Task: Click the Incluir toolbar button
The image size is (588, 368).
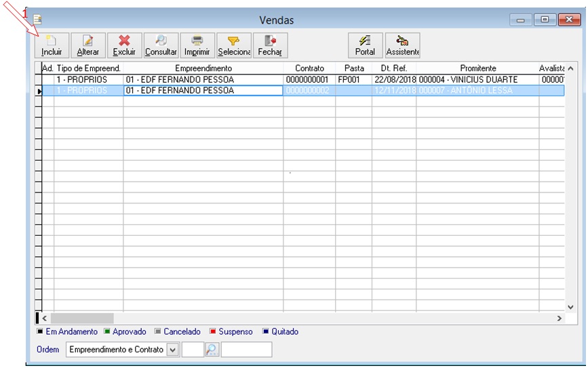Action: (x=52, y=45)
